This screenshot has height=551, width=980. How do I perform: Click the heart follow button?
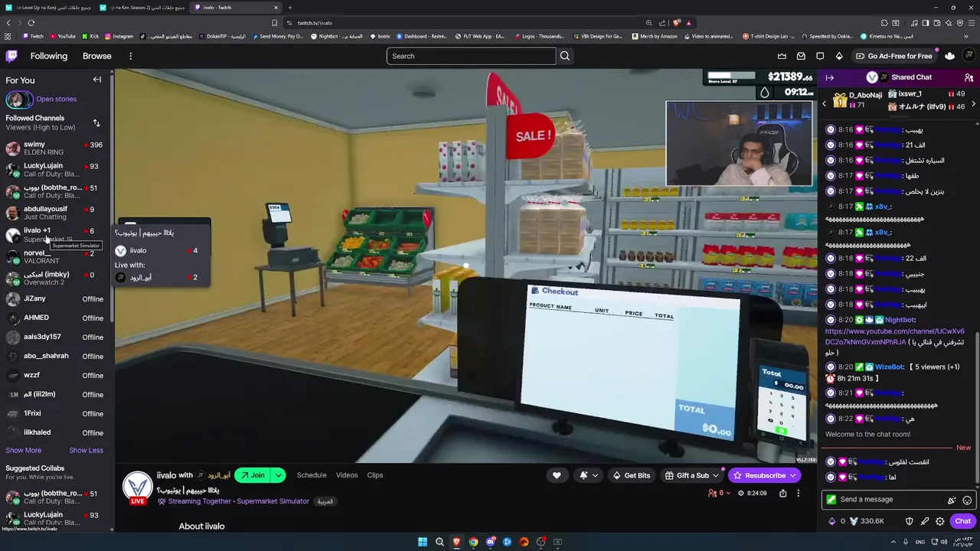(557, 475)
